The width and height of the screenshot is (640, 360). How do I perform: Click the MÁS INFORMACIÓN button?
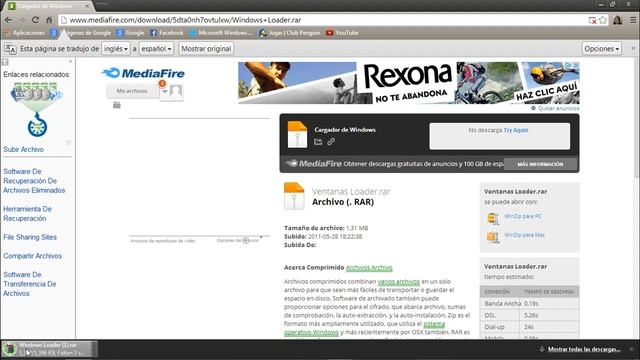coord(540,164)
